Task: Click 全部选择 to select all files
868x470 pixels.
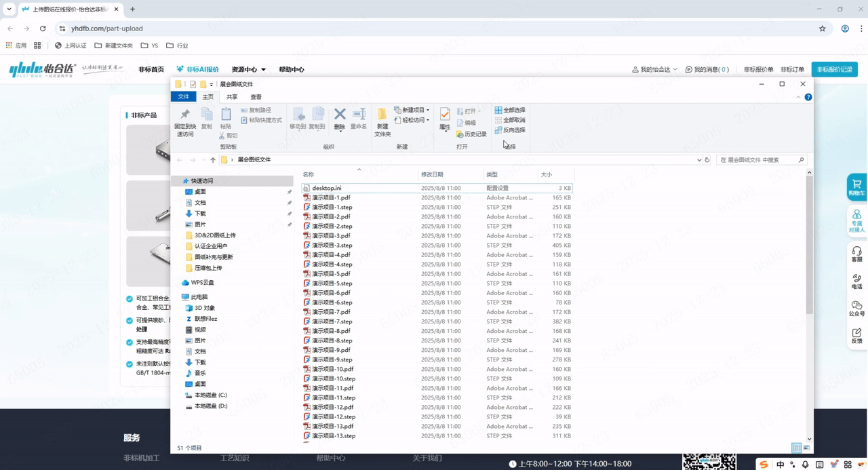Action: coord(510,110)
